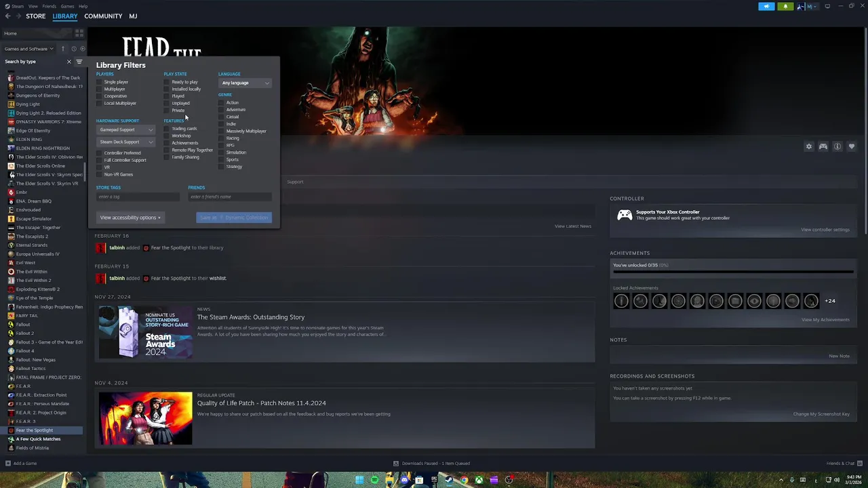Screen dimensions: 868x488
Task: Enable the Action genre filter
Action: tap(221, 102)
